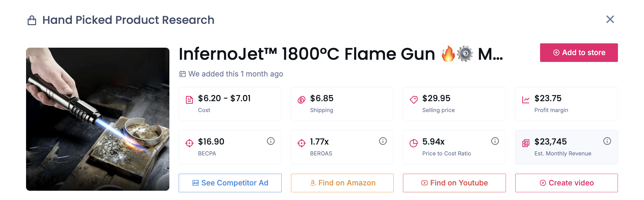Click the Shipping dollar icon
This screenshot has width=644, height=200.
[x=301, y=99]
